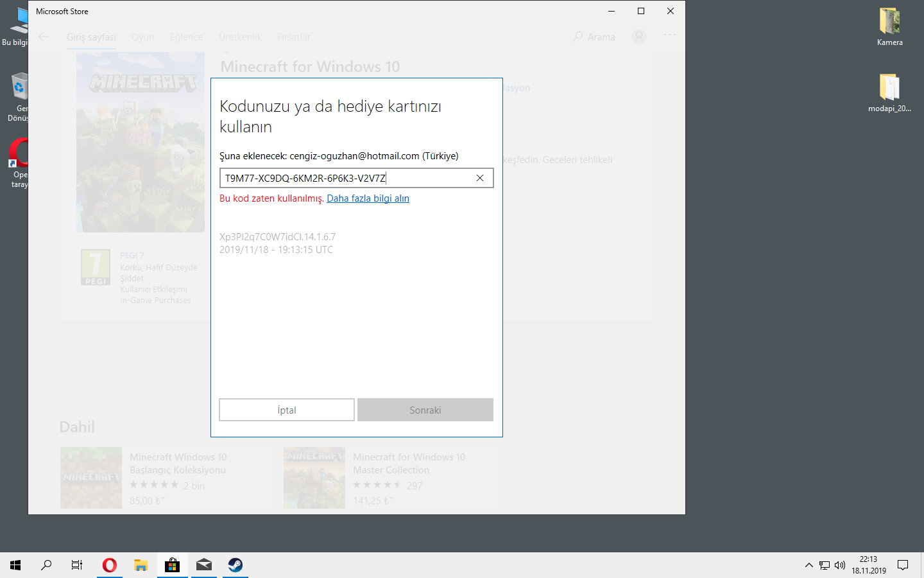This screenshot has width=924, height=578.
Task: Open File Explorer from the taskbar
Action: pos(141,565)
